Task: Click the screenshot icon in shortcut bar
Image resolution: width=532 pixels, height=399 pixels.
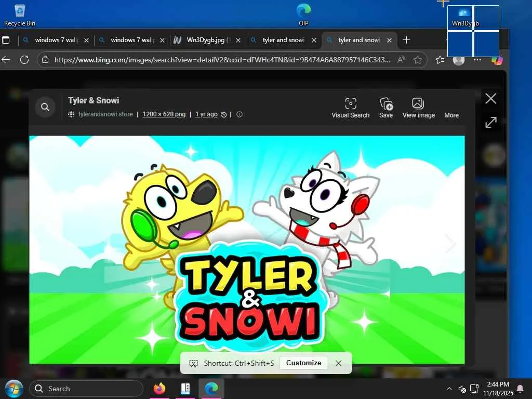Action: click(193, 363)
